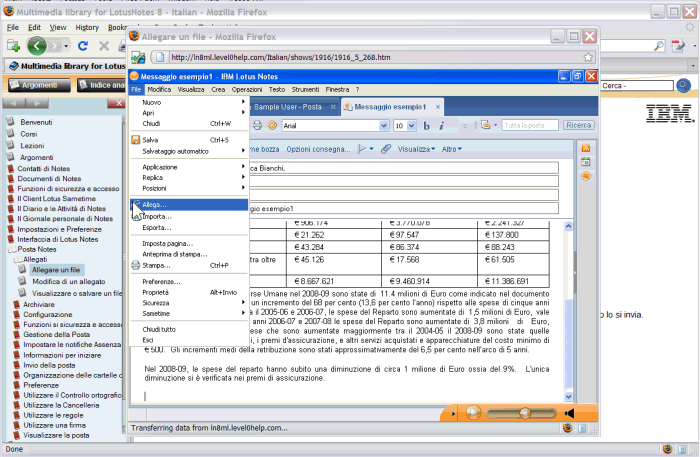Click the italic formatting icon
Screen dimensions: 700x457
(x=440, y=126)
